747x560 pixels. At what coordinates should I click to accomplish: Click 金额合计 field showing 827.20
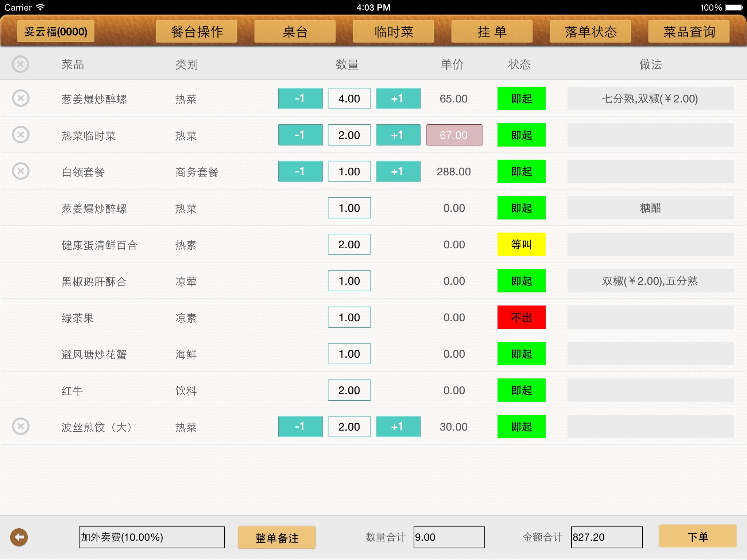pyautogui.click(x=607, y=537)
